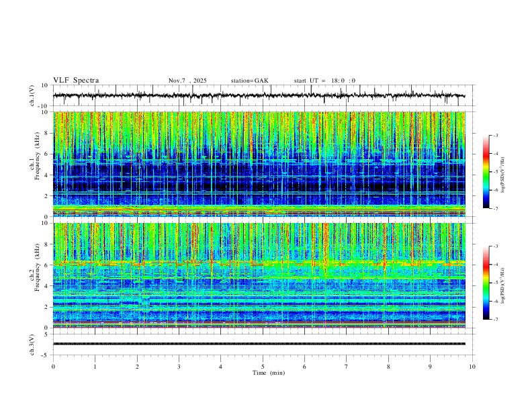Image resolution: width=532 pixels, height=411 pixels.
Task: Click time axis tick label '4'
Action: [x=220, y=367]
